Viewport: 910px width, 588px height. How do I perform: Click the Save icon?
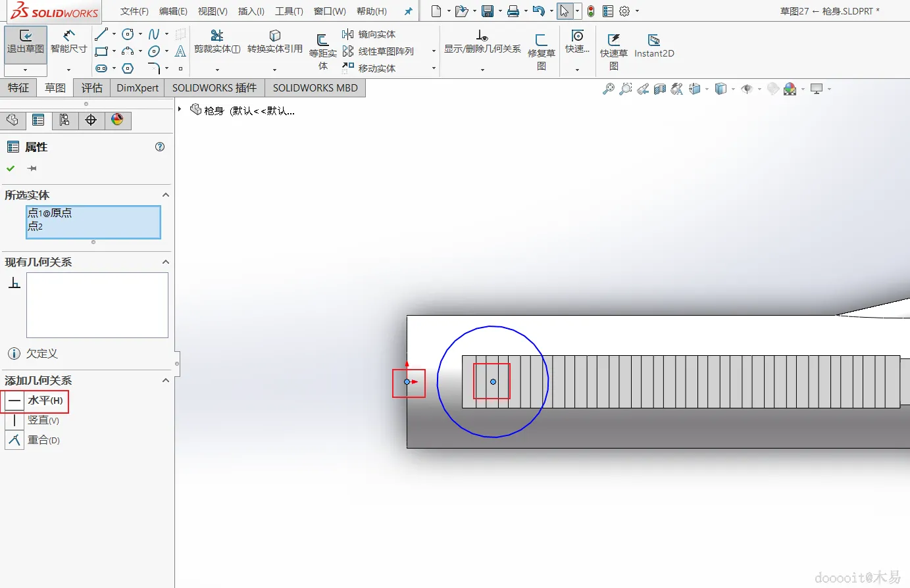[x=488, y=11]
